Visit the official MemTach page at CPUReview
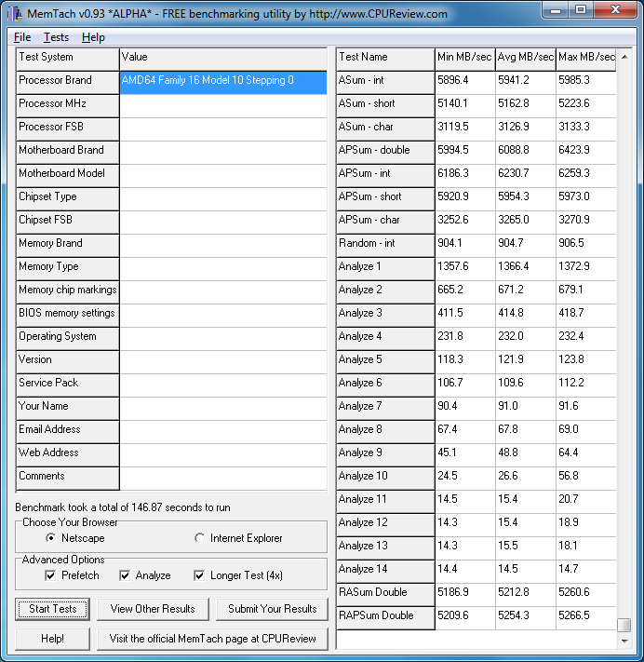644x662 pixels. pos(213,639)
